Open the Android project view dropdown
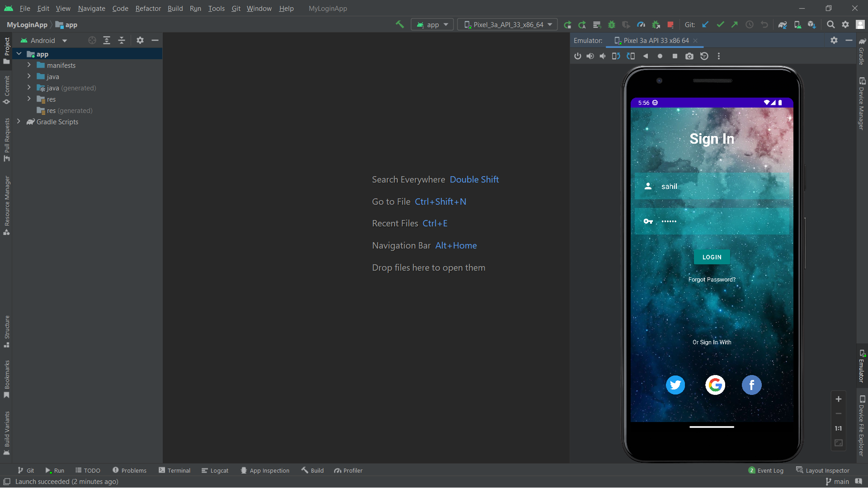Viewport: 868px width, 488px height. coord(44,41)
